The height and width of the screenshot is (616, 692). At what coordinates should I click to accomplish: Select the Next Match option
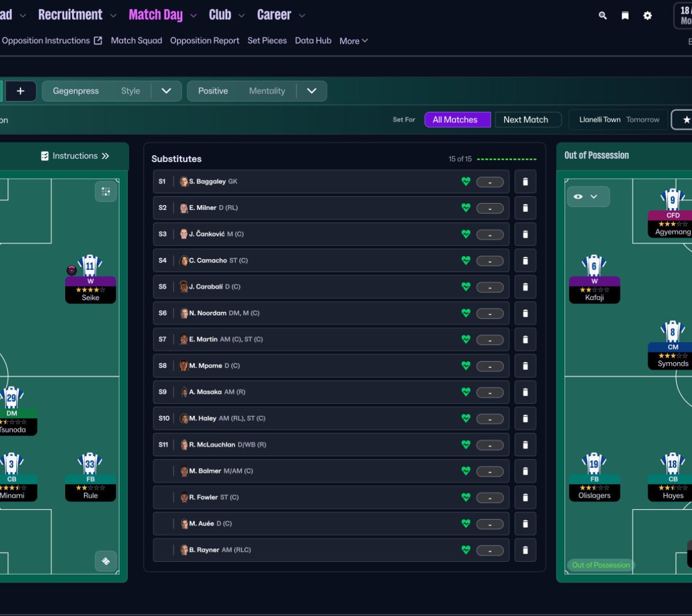[526, 120]
